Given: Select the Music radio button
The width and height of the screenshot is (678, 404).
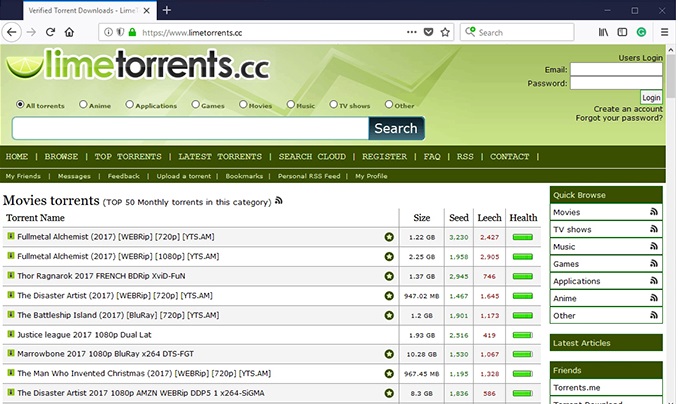Looking at the screenshot, I should click(x=291, y=104).
